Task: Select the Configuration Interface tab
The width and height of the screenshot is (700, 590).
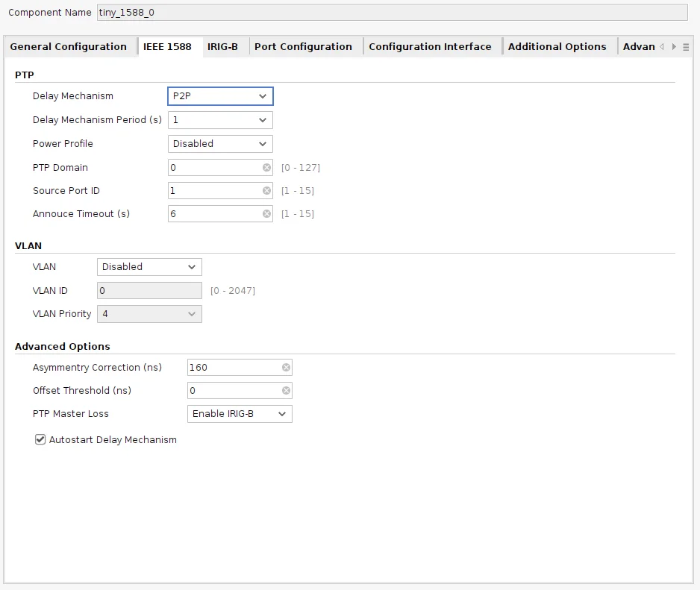Action: (x=430, y=46)
